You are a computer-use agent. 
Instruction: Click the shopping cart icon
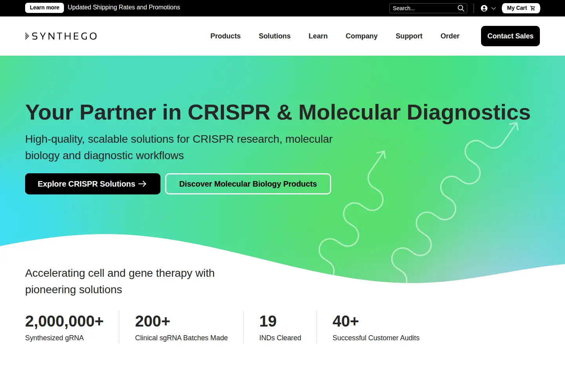click(x=532, y=8)
